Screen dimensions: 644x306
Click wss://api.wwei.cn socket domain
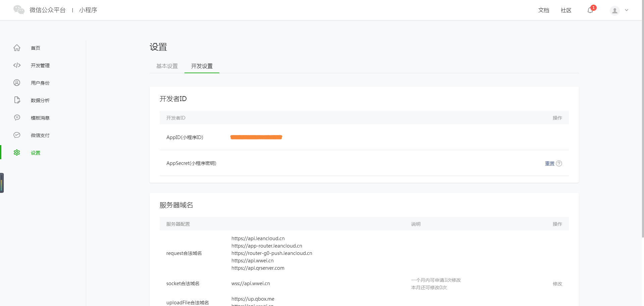(251, 283)
